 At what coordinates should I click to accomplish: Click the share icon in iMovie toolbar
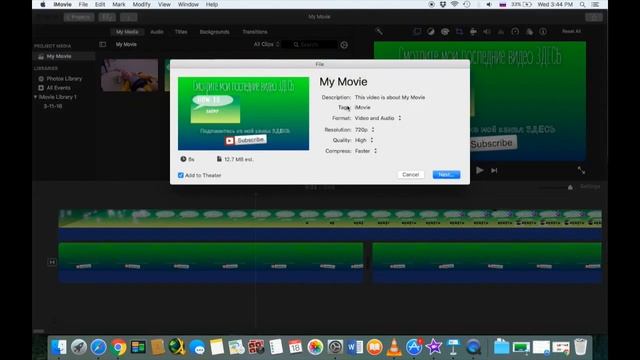tap(594, 17)
